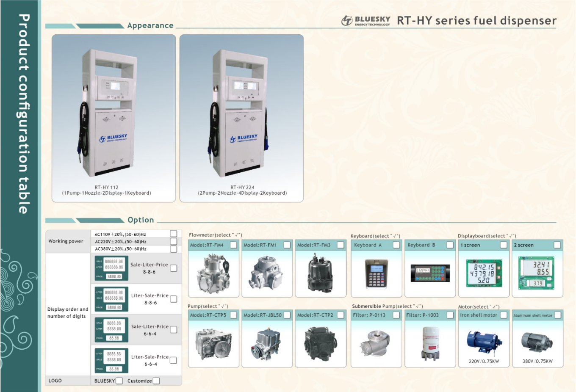Click the 'RT-HY 224' caption text

pyautogui.click(x=242, y=187)
